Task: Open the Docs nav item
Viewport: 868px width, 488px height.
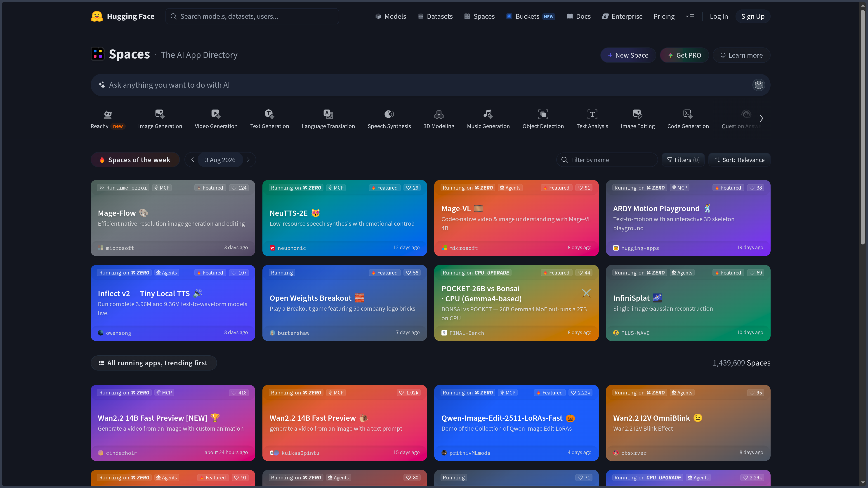Action: [579, 16]
